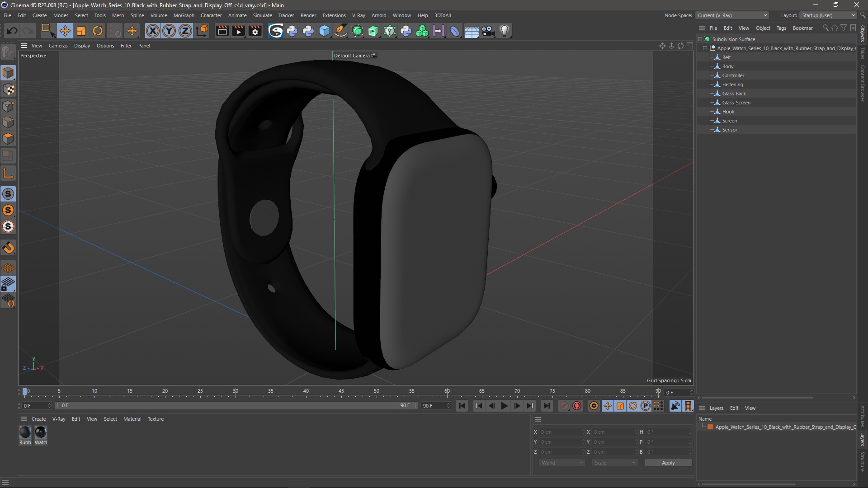Click the orange layer color swatch
This screenshot has width=868, height=488.
[x=710, y=427]
